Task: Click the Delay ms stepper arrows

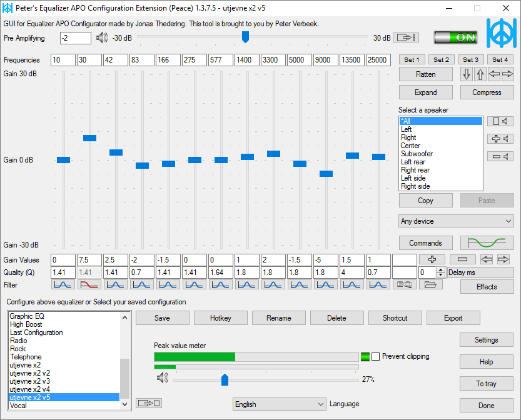Action: tap(440, 272)
